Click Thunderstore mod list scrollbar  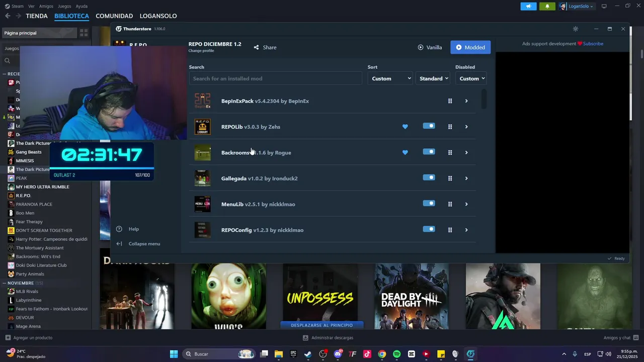pos(484,99)
